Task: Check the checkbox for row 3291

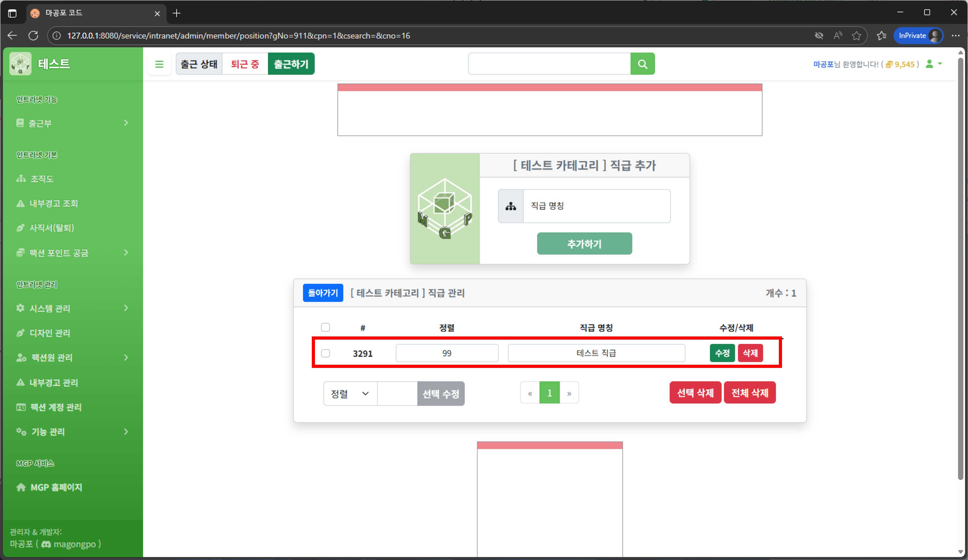Action: point(325,353)
